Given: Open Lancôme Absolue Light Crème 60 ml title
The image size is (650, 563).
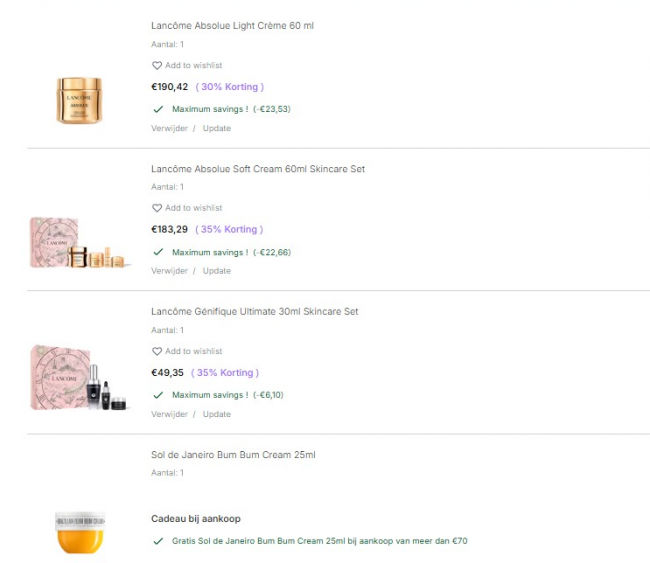Looking at the screenshot, I should tap(232, 25).
